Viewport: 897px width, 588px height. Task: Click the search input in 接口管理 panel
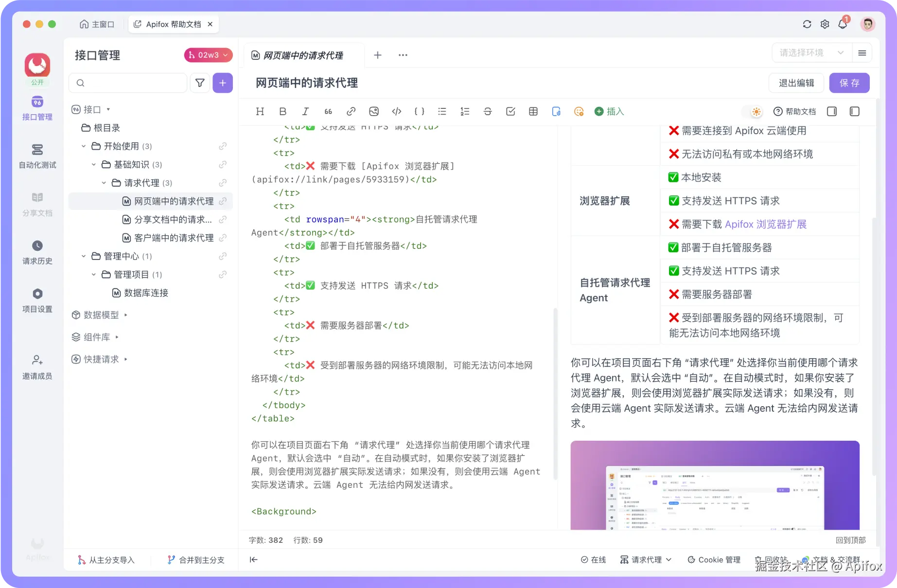(128, 83)
